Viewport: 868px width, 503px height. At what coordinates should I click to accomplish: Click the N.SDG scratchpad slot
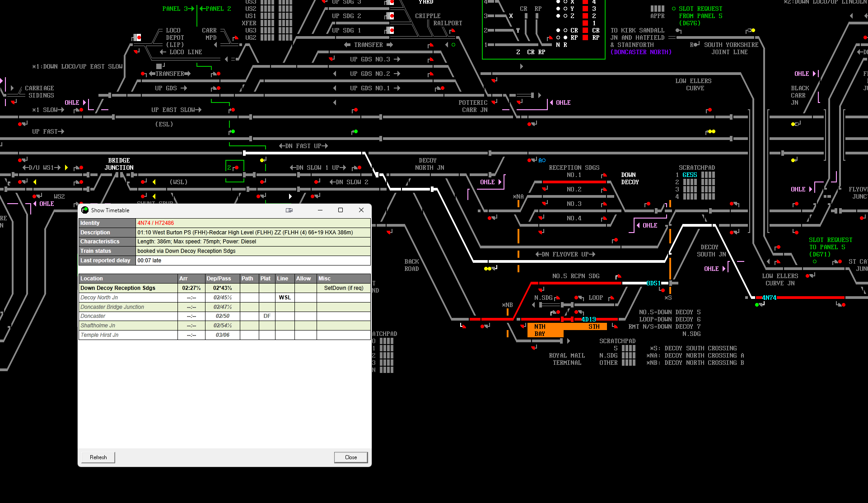tap(629, 355)
